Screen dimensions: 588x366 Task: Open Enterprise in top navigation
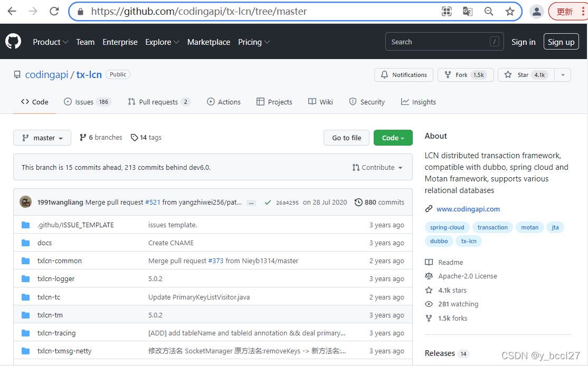(x=120, y=42)
